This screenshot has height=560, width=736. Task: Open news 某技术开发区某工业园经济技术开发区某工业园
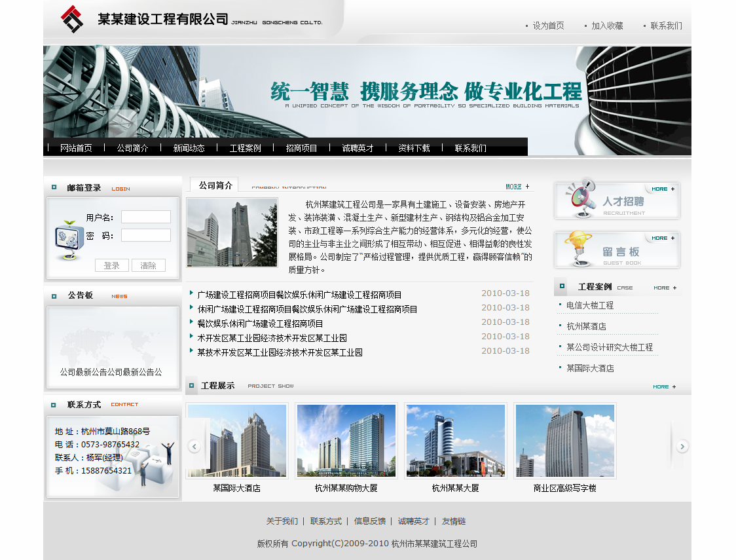click(280, 352)
